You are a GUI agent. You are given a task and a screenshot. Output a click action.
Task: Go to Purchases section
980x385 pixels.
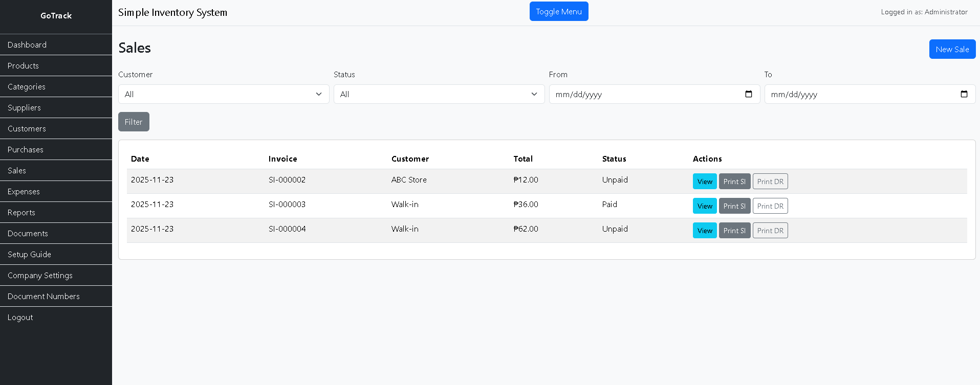point(56,149)
